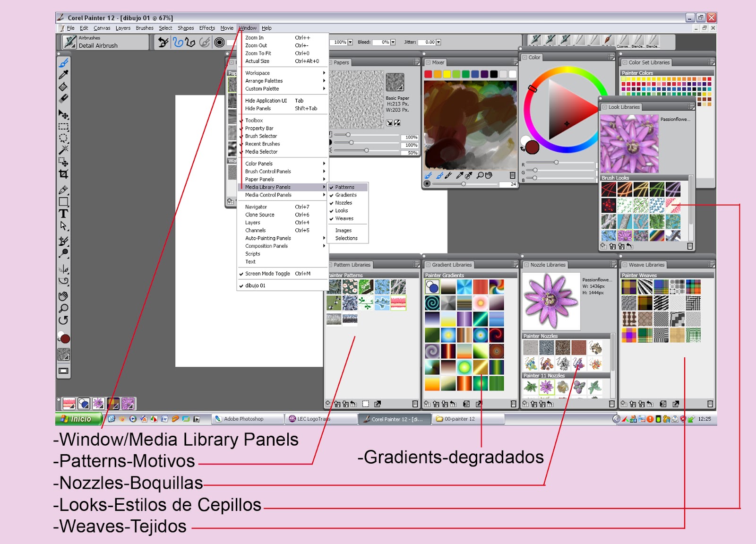Select the Paint Bucket tool

coord(63,87)
